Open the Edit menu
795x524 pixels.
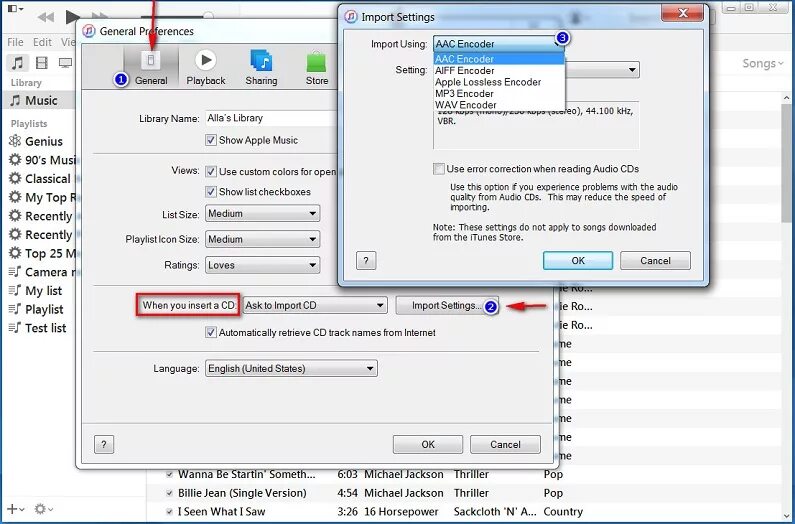(42, 42)
